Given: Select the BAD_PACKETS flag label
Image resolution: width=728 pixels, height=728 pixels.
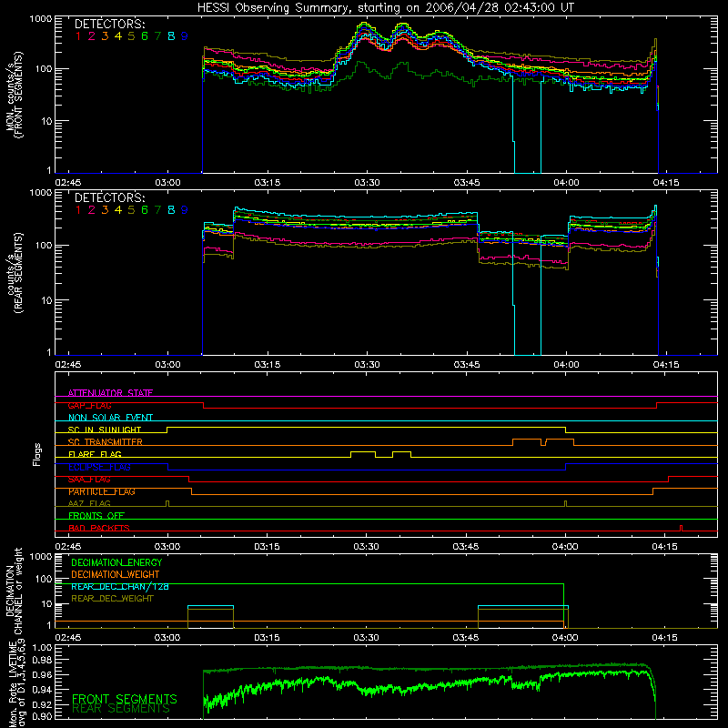Looking at the screenshot, I should coord(99,528).
